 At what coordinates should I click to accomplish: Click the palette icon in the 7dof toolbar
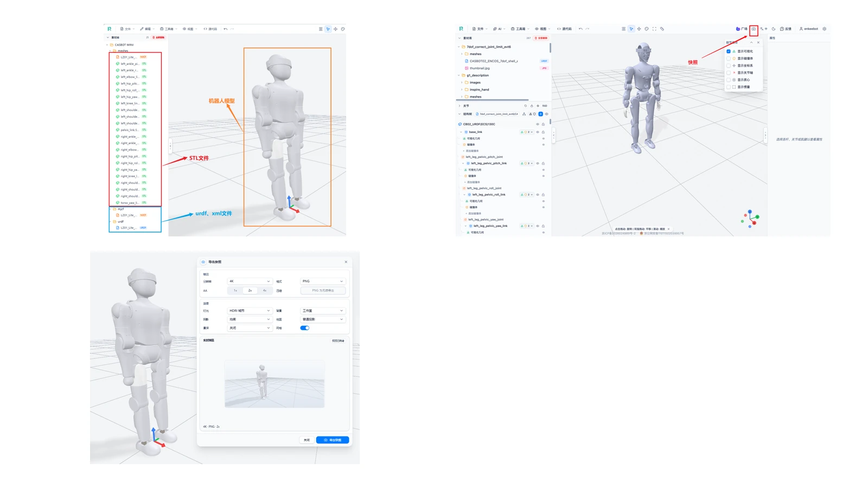click(647, 29)
